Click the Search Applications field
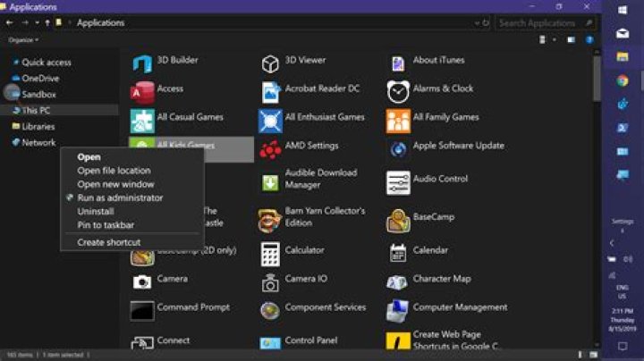The height and width of the screenshot is (361, 644). [x=545, y=23]
